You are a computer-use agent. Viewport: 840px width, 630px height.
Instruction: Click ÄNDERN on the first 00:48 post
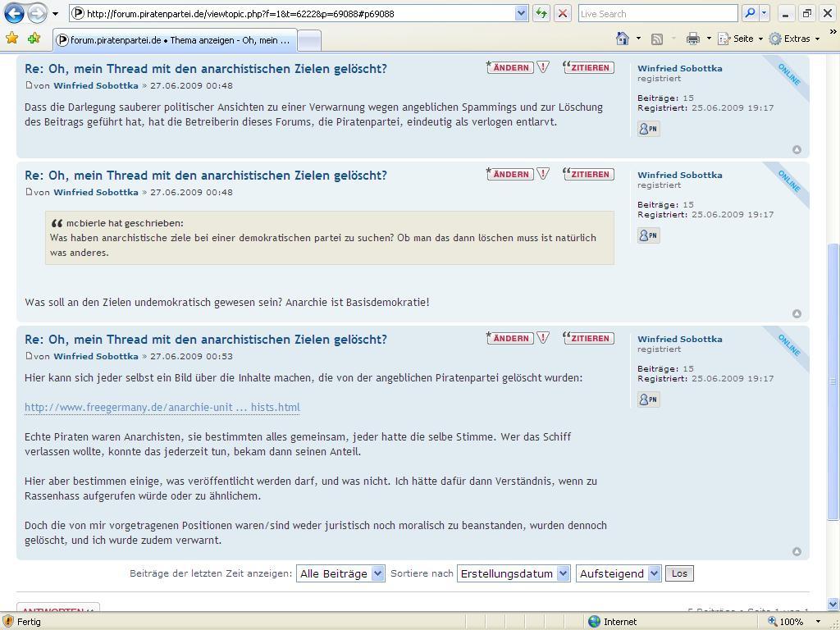click(x=510, y=67)
